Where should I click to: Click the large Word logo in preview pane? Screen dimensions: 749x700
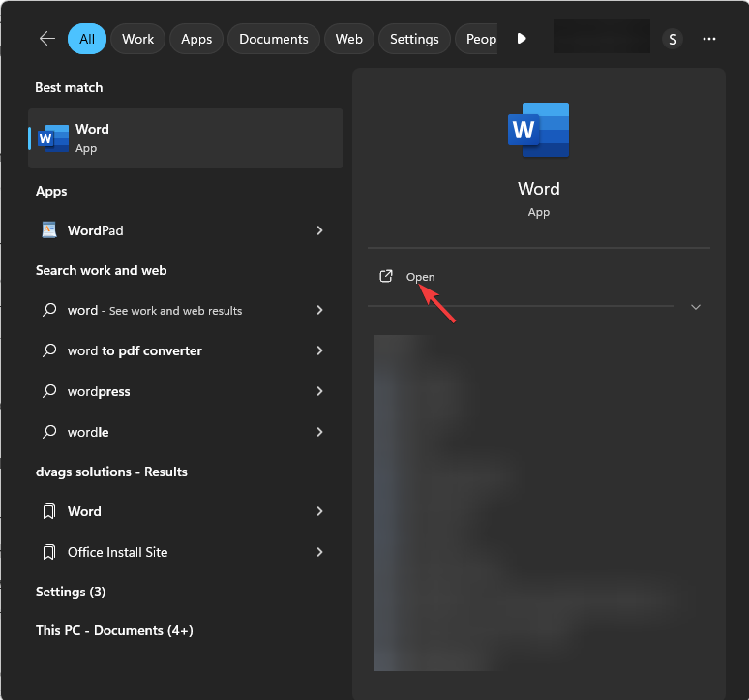click(x=538, y=130)
